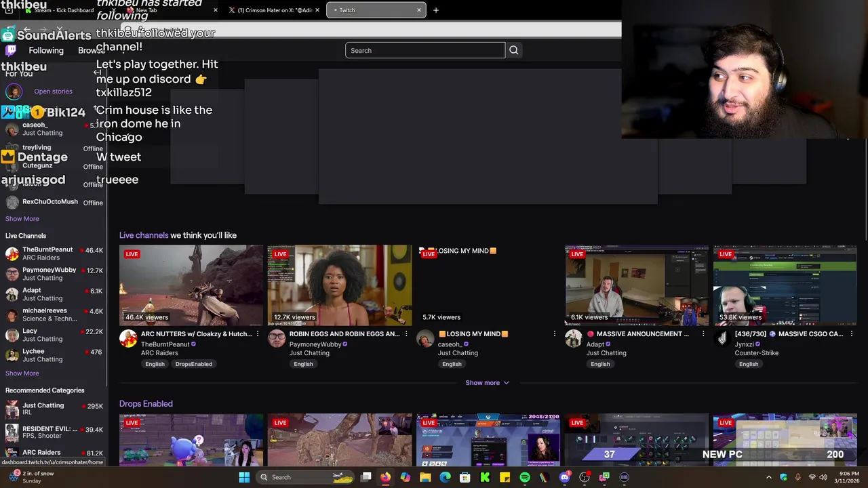Open options menu for ARC NUTTERS stream
This screenshot has width=868, height=488.
click(258, 334)
